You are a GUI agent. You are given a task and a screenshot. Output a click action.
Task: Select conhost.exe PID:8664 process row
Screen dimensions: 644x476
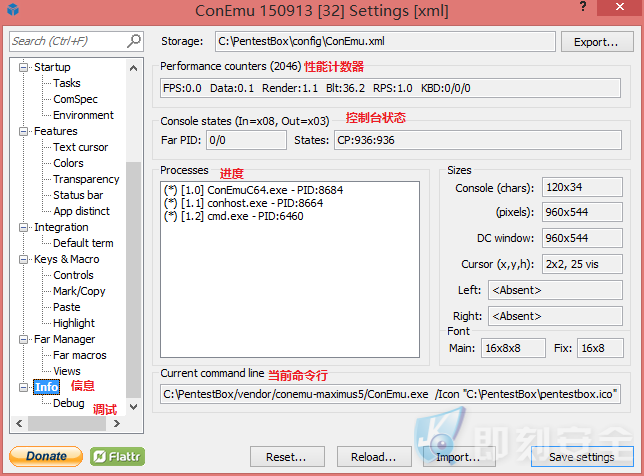point(243,203)
